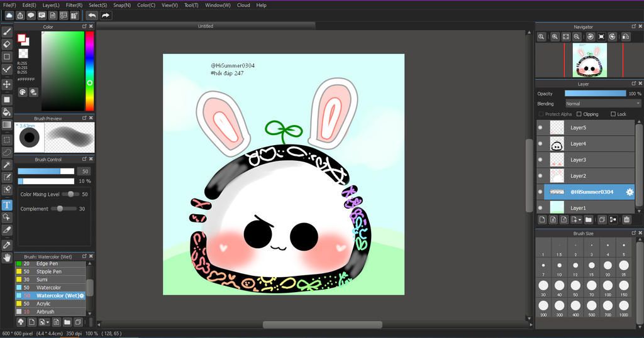The image size is (644, 338).
Task: Select the Gradient tool
Action: (x=6, y=124)
